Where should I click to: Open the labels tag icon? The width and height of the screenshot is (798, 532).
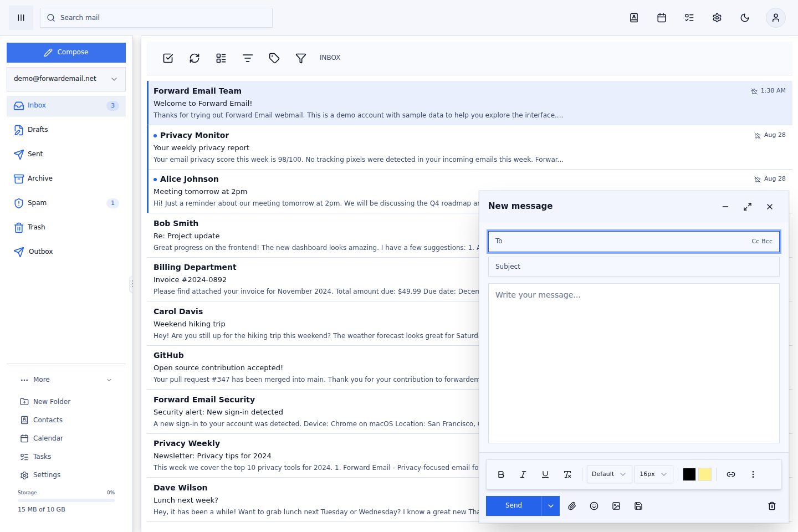point(274,58)
